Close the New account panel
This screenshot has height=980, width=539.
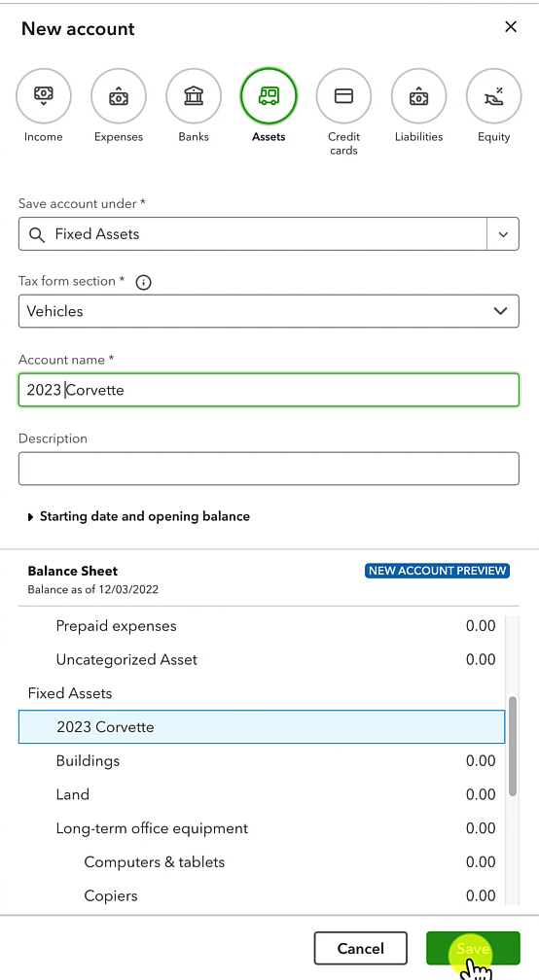511,27
